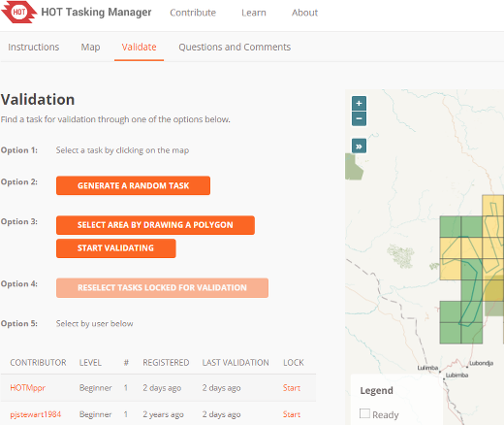This screenshot has height=425, width=504.
Task: Zoom out on the map
Action: [359, 118]
